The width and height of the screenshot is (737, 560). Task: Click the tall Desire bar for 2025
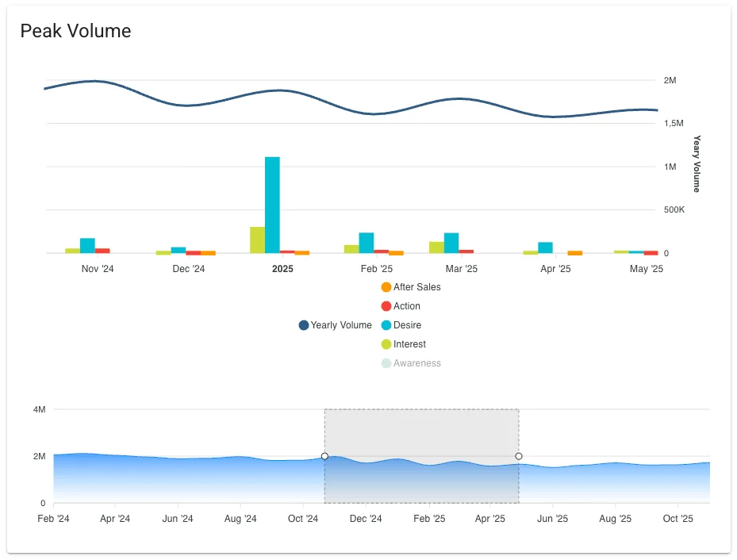click(272, 205)
